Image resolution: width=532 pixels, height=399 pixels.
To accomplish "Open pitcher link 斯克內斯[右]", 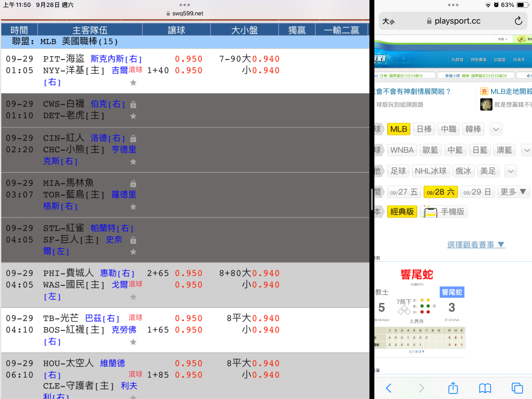I will (116, 59).
